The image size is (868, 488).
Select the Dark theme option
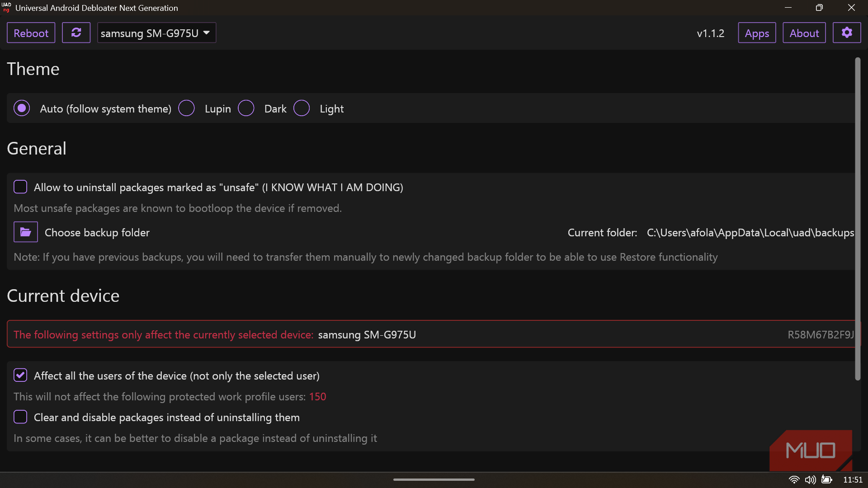tap(246, 108)
